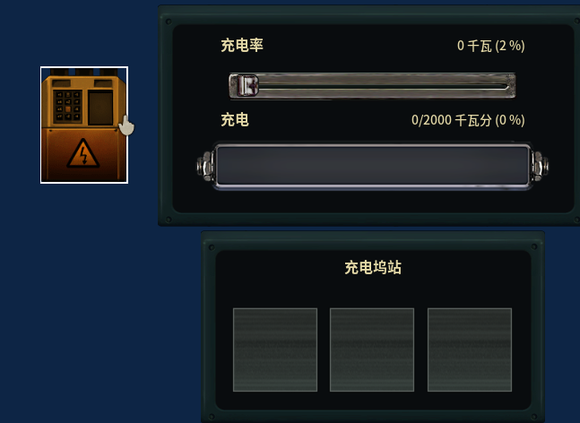Set charge rate to maximum at slider's right end

[509, 86]
